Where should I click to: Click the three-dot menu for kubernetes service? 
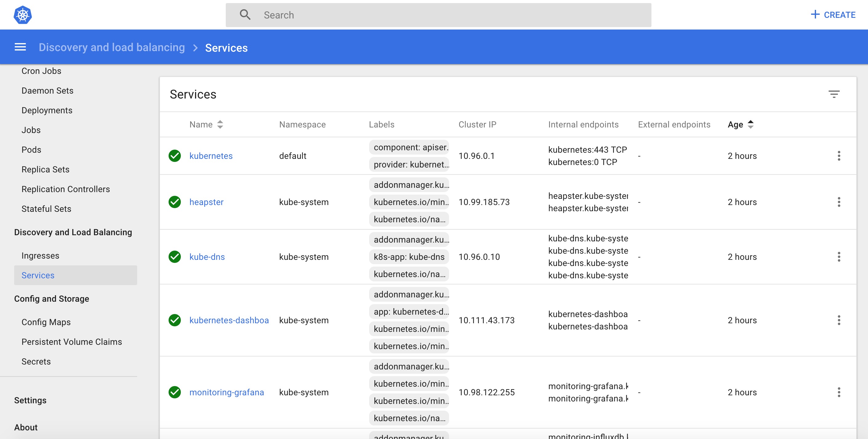click(x=838, y=156)
